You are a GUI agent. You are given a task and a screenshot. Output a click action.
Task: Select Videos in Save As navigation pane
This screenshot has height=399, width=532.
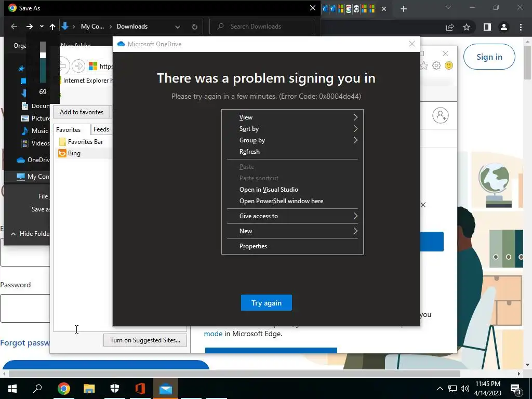click(x=35, y=143)
